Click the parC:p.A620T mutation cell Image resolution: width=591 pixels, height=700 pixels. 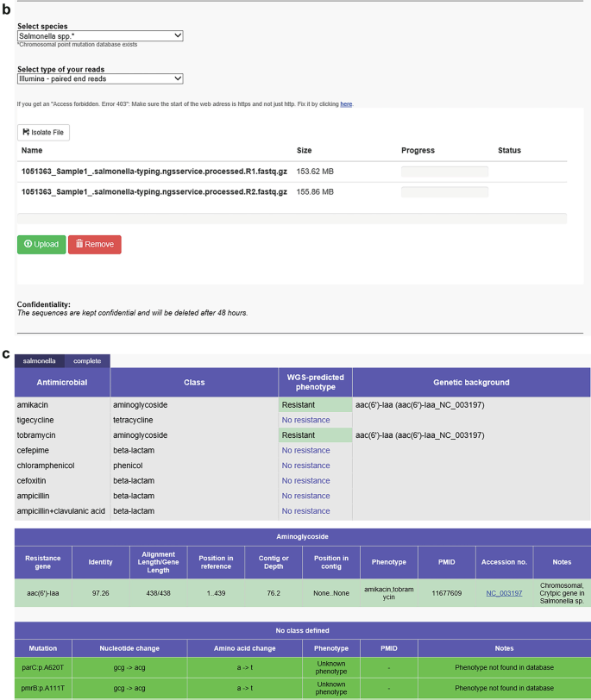tap(43, 667)
